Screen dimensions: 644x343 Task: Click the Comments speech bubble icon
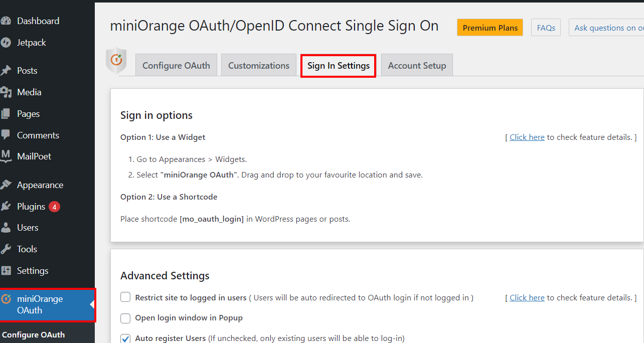tap(6, 135)
